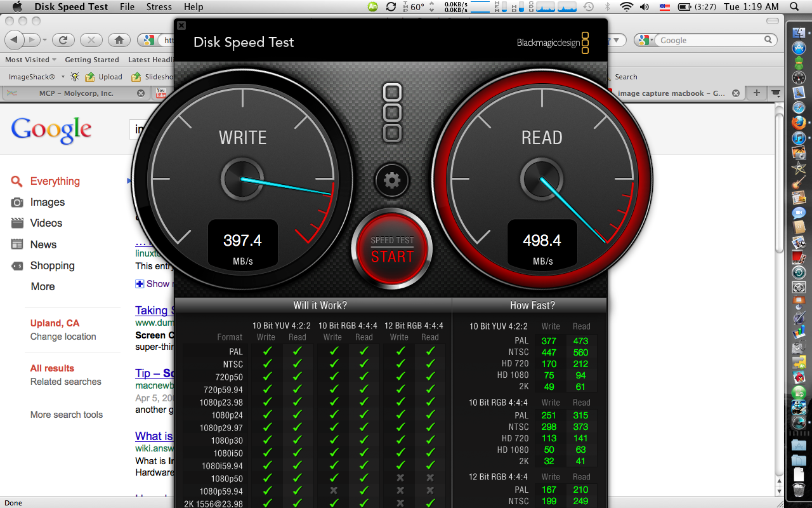Screen dimensions: 812x508
Task: Click the US flag input menu
Action: pos(664,7)
